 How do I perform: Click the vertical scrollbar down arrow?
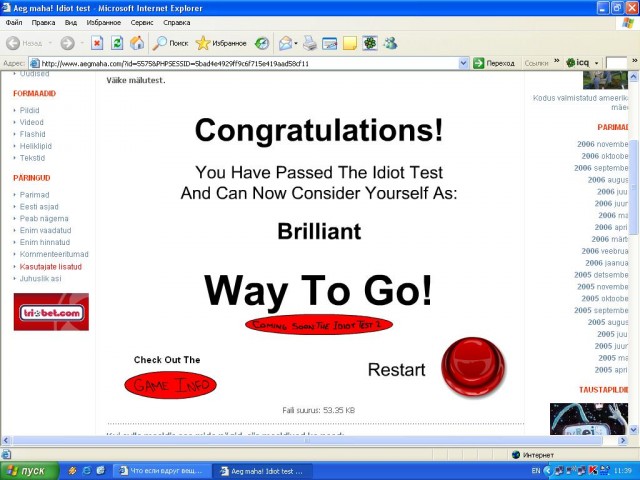tap(633, 429)
